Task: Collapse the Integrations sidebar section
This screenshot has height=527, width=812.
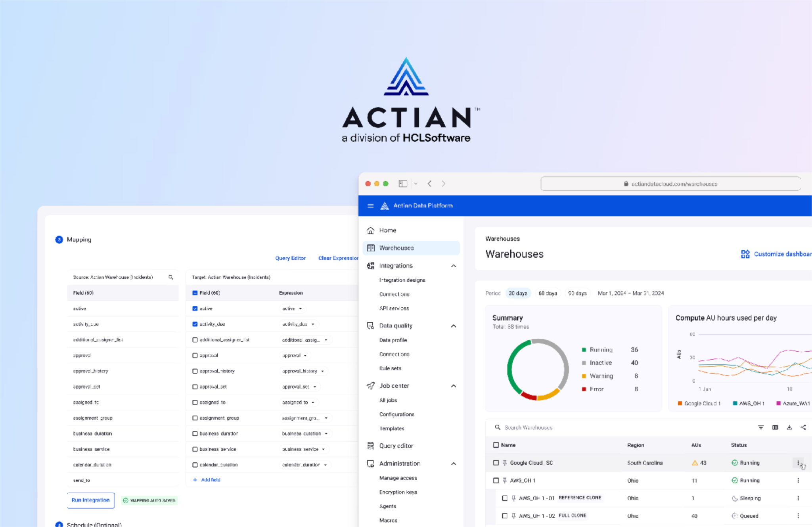Action: [x=453, y=266]
